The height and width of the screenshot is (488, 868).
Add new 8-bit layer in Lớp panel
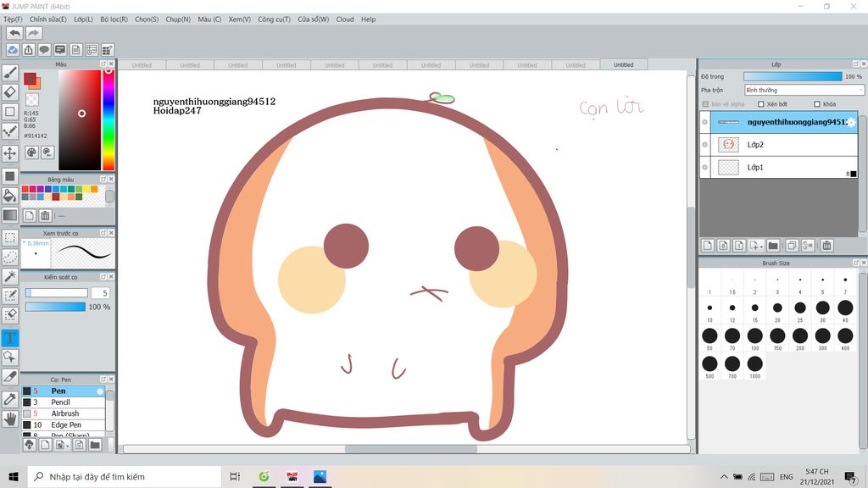click(723, 246)
